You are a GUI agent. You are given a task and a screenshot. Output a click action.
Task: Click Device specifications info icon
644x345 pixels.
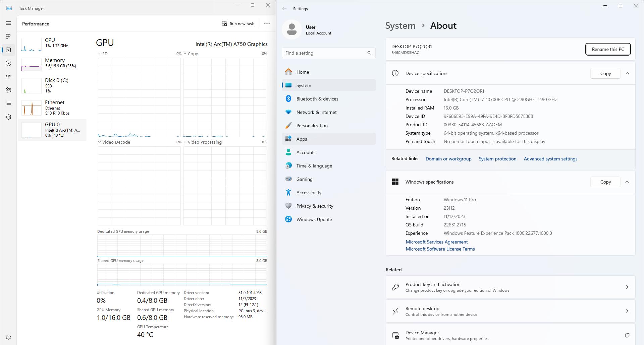(395, 73)
